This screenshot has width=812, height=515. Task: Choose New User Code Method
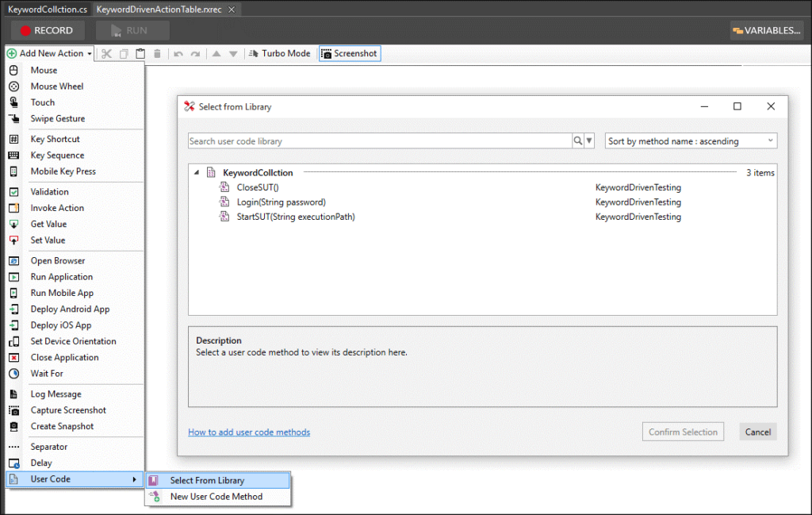tap(218, 496)
